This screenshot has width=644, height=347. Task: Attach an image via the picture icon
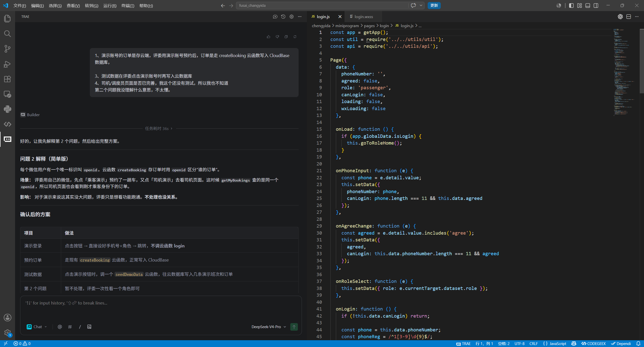89,327
